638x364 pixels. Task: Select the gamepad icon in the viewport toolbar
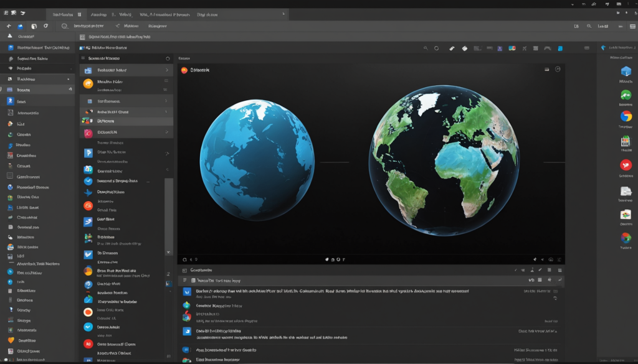tap(547, 48)
